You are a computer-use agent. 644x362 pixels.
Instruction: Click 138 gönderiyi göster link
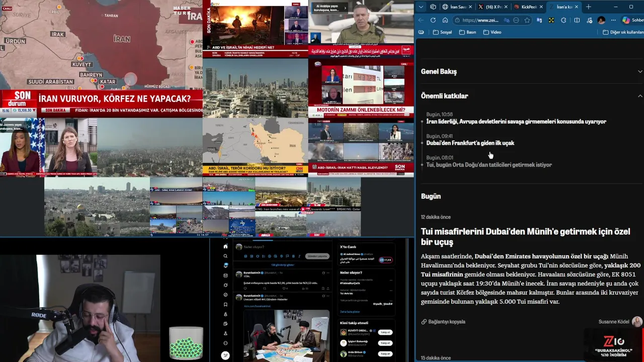(x=283, y=265)
